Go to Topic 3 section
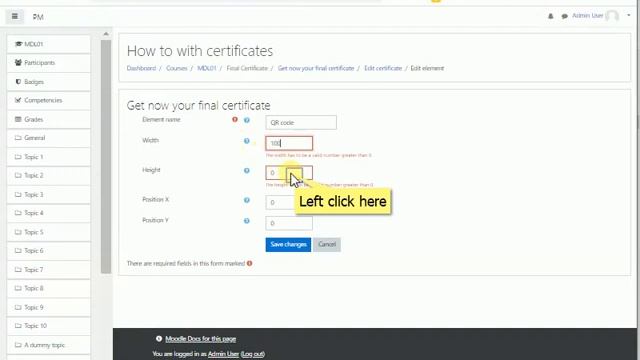640x360 pixels. pyautogui.click(x=49, y=195)
